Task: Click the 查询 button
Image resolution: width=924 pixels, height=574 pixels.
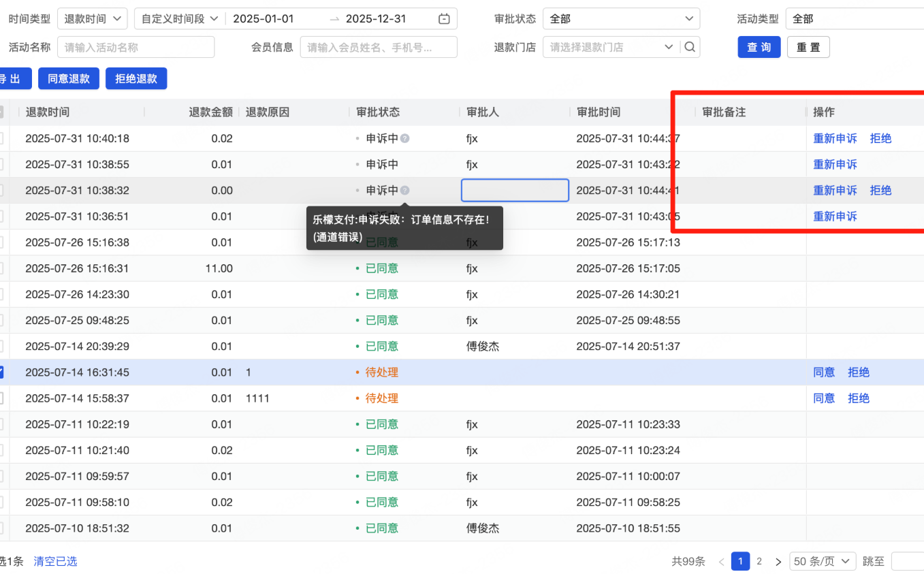Action: [759, 47]
